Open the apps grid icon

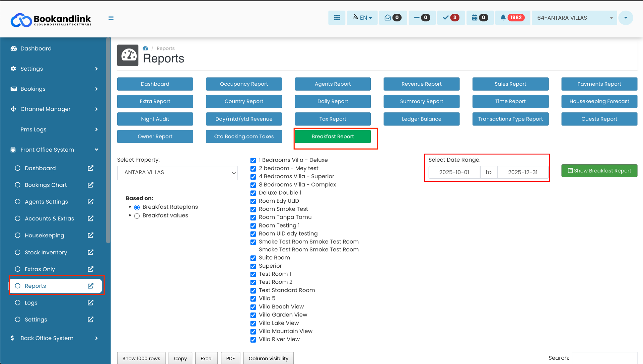click(x=337, y=18)
